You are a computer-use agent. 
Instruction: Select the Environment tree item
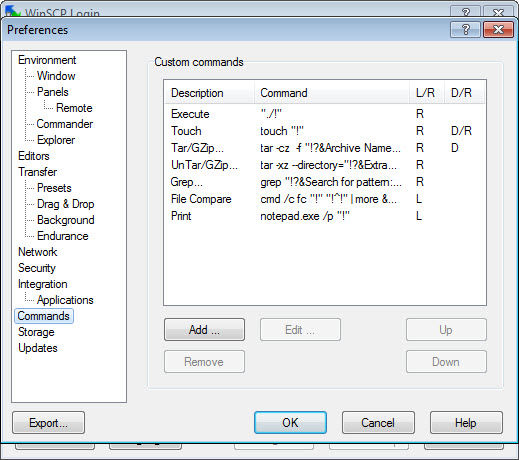[x=47, y=60]
